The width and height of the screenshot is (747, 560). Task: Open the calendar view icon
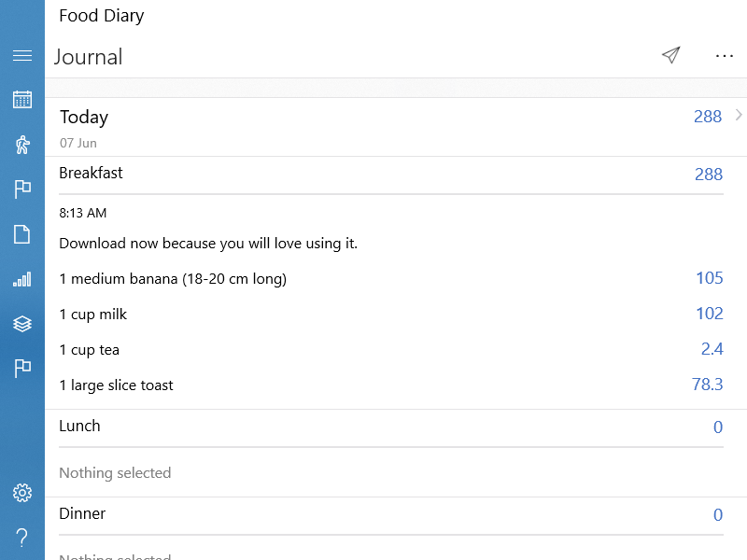(22, 99)
